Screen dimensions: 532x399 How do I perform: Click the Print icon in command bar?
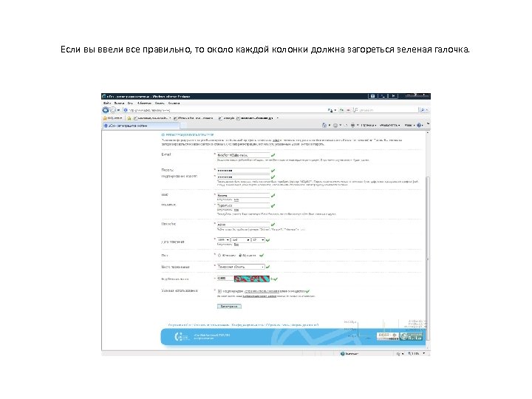coord(353,125)
